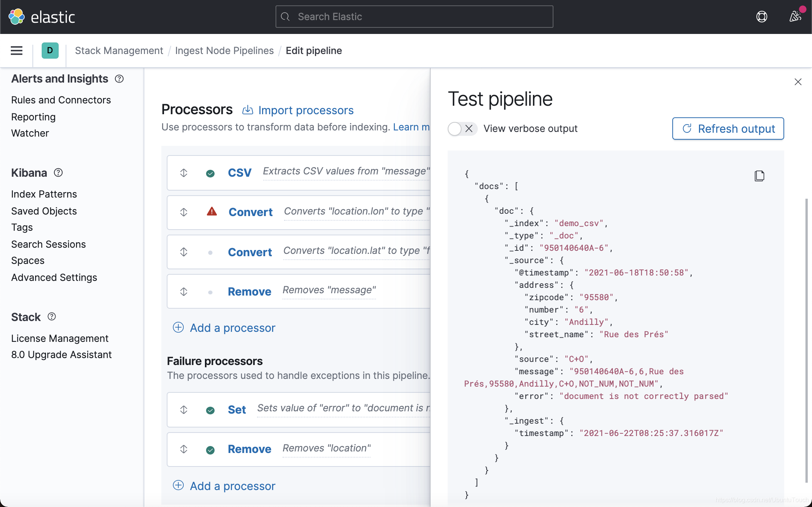Close the Test pipeline panel

tap(797, 82)
